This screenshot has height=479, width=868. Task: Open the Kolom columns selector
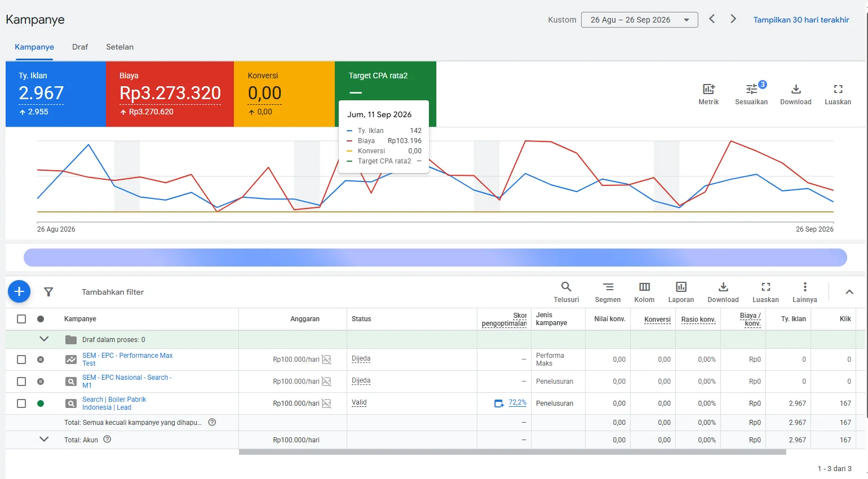click(644, 292)
